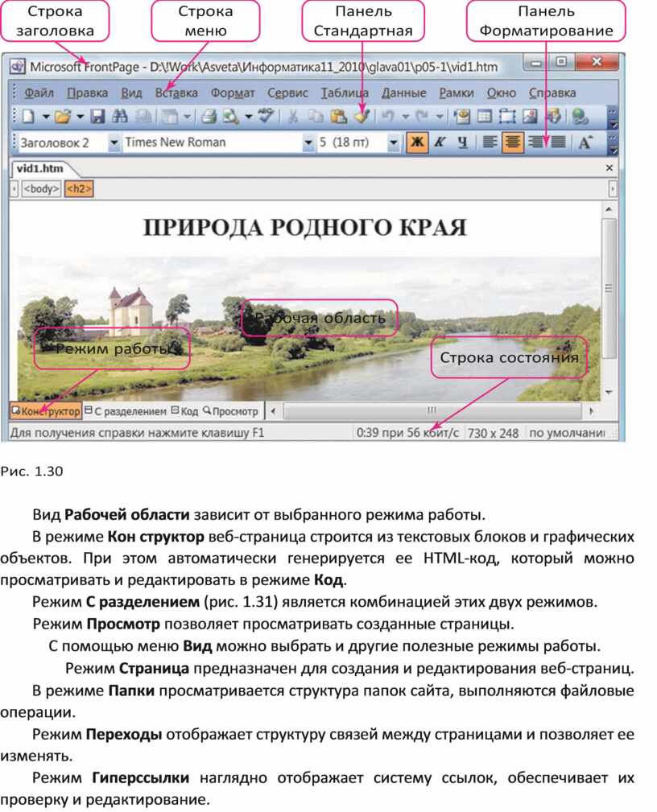The height and width of the screenshot is (812, 657).
Task: Click the river landscape image in the page
Action: 309,328
